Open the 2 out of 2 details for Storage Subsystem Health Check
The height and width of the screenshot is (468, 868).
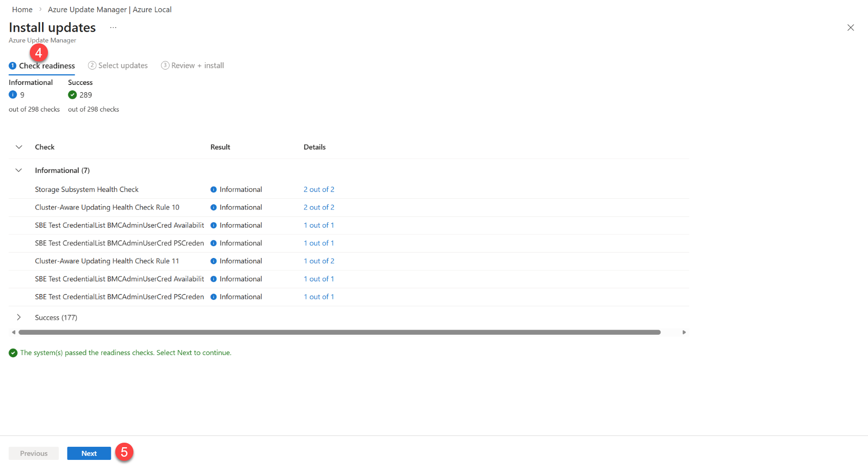[x=319, y=190]
